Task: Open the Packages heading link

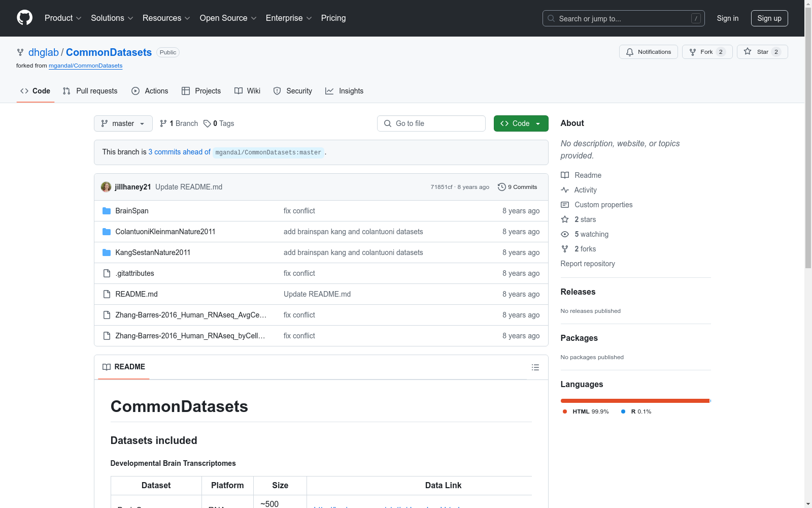Action: pos(579,338)
